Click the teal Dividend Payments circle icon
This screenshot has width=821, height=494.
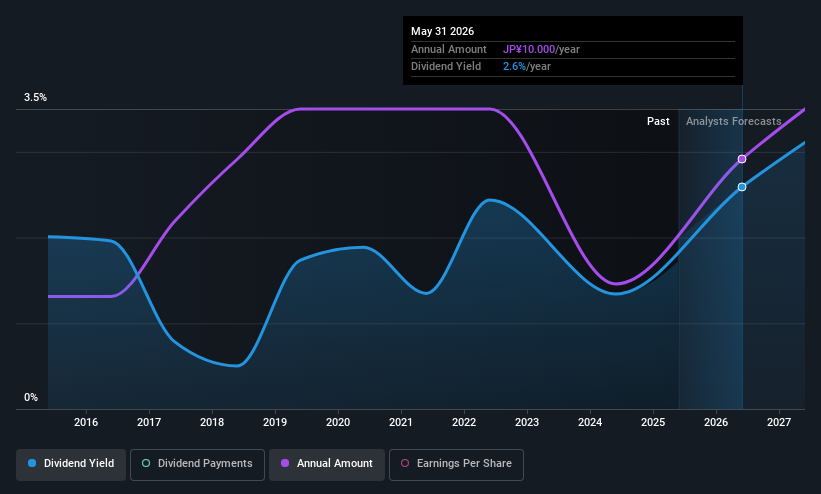146,463
